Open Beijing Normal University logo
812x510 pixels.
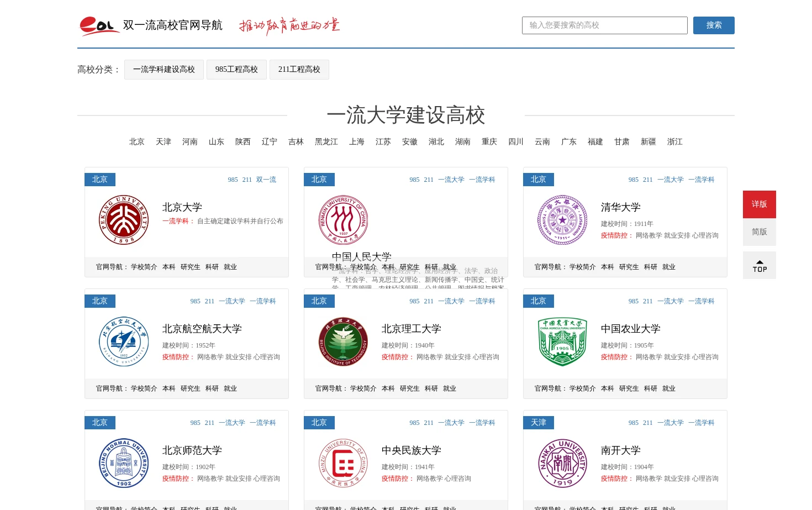(124, 463)
